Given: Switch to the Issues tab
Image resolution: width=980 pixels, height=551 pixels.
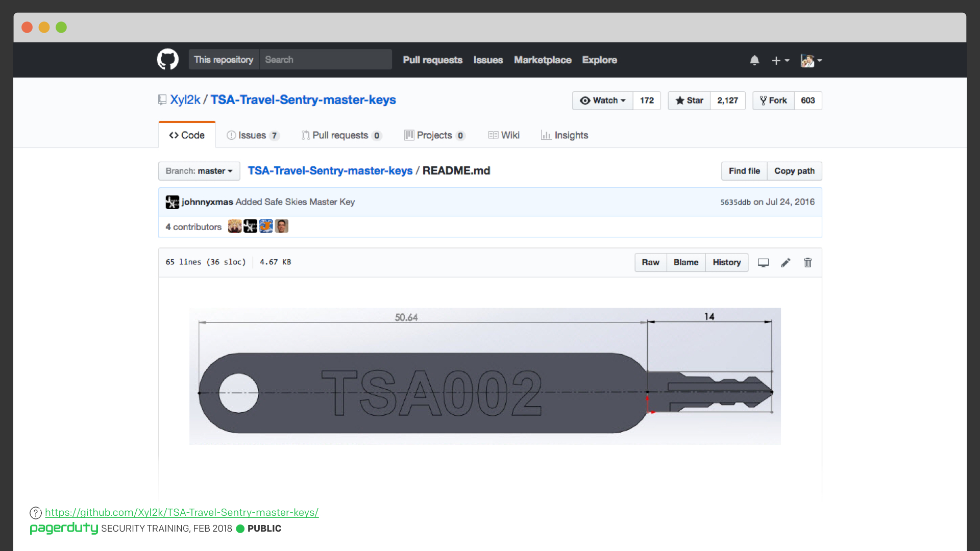Looking at the screenshot, I should [253, 135].
